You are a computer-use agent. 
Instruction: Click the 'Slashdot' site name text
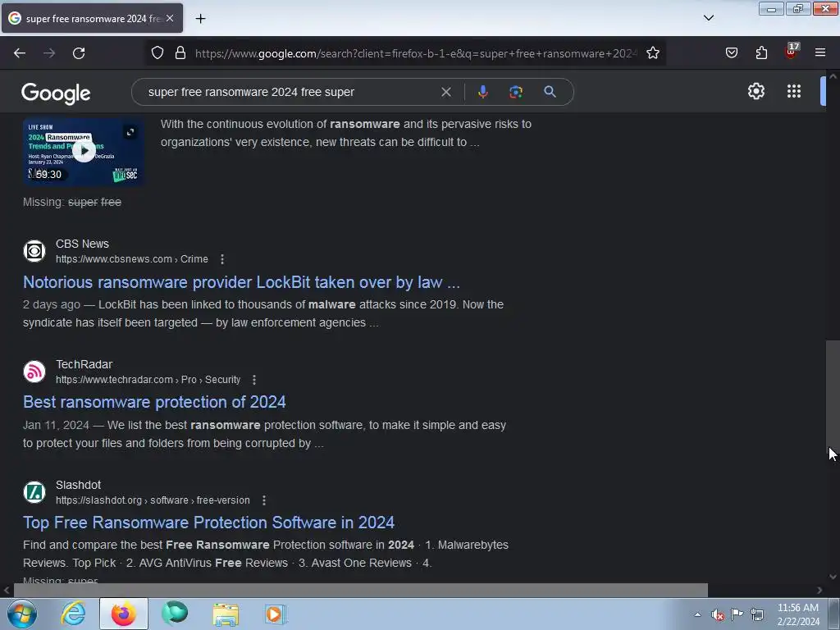tap(78, 485)
